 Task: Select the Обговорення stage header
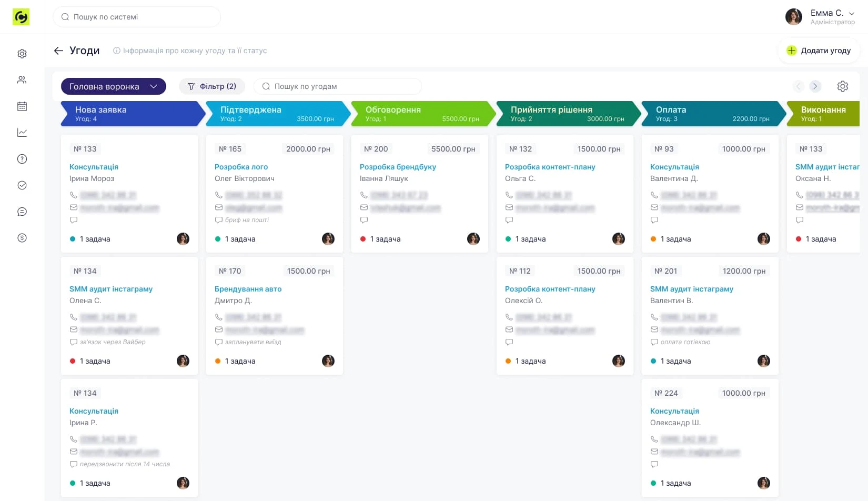pos(421,114)
